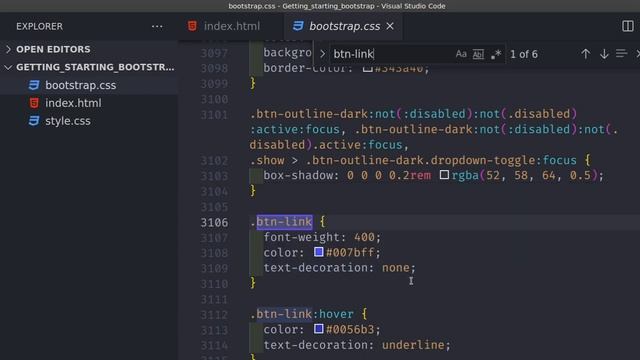
Task: Toggle Match Whole Word in find widget
Action: coord(478,54)
